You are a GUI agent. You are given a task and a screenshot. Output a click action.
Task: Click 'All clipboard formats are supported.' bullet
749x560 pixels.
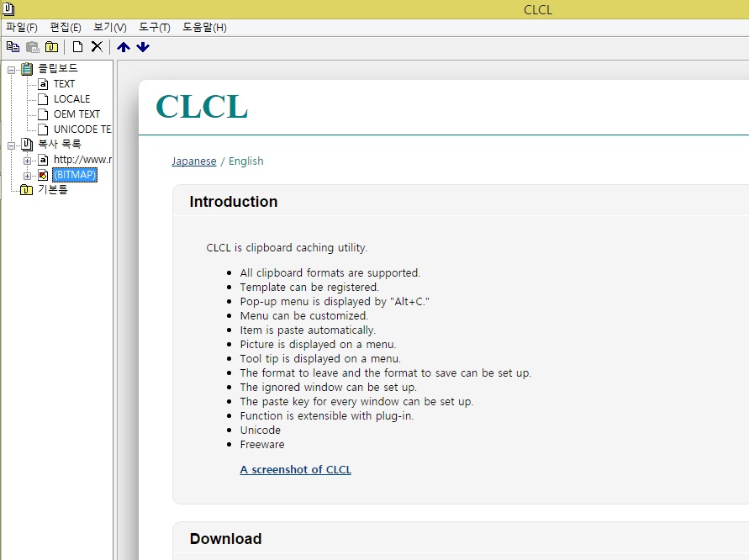tap(330, 272)
